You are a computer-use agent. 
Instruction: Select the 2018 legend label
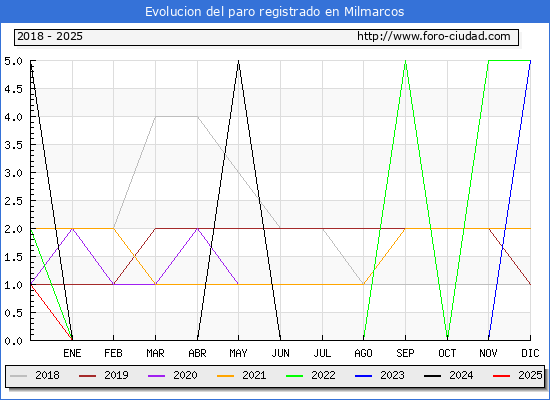47,375
